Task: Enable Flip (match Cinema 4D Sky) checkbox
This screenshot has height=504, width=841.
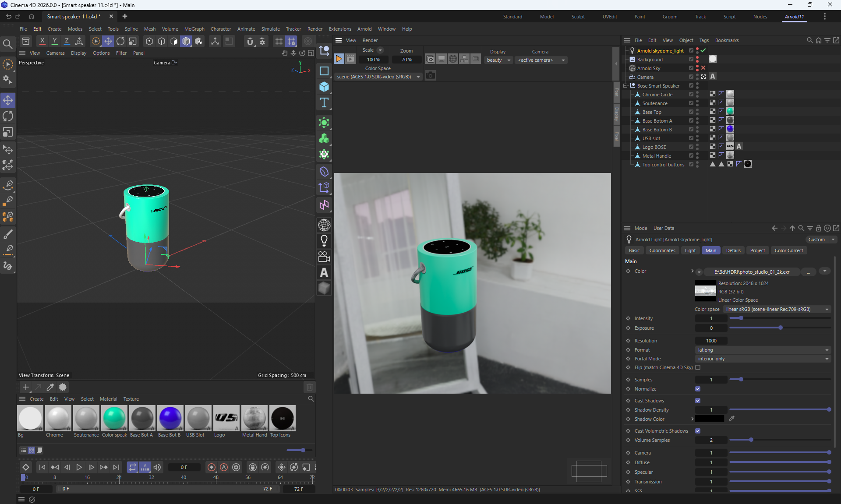Action: click(698, 367)
